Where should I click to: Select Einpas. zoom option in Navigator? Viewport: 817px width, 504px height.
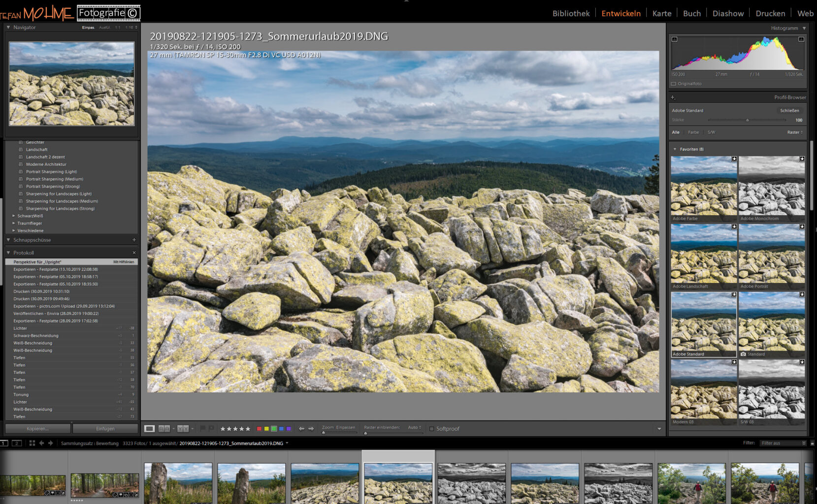point(88,28)
